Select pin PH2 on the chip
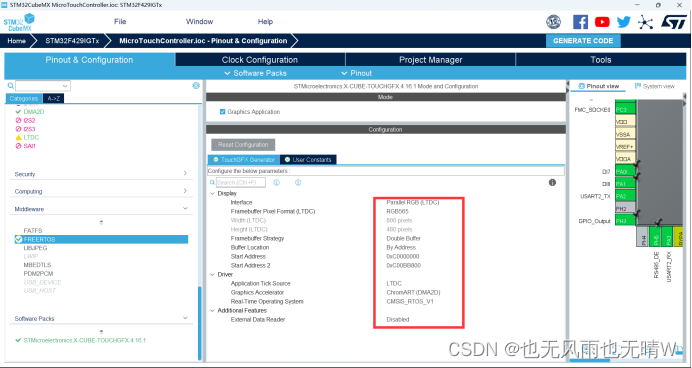The width and height of the screenshot is (692, 368). [x=625, y=208]
